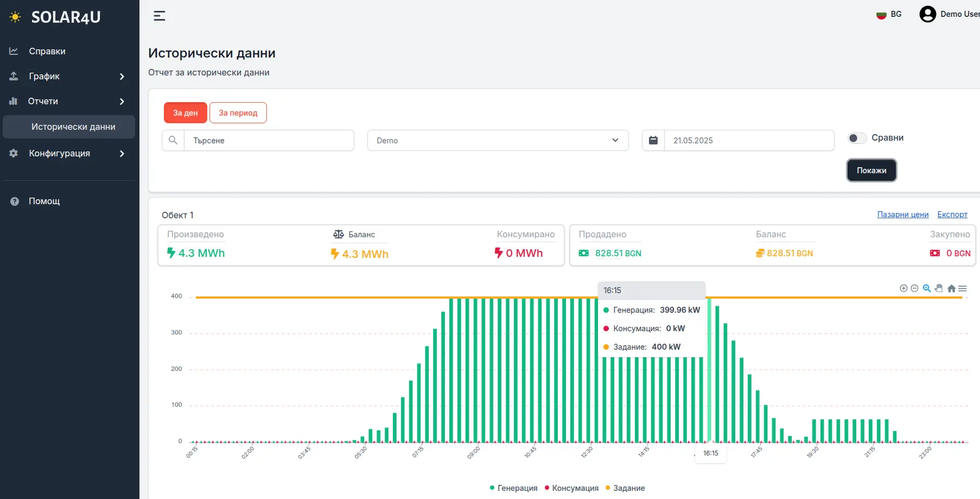Screen dimensions: 980x499
Task: Reset chart zoom with home icon
Action: (951, 288)
